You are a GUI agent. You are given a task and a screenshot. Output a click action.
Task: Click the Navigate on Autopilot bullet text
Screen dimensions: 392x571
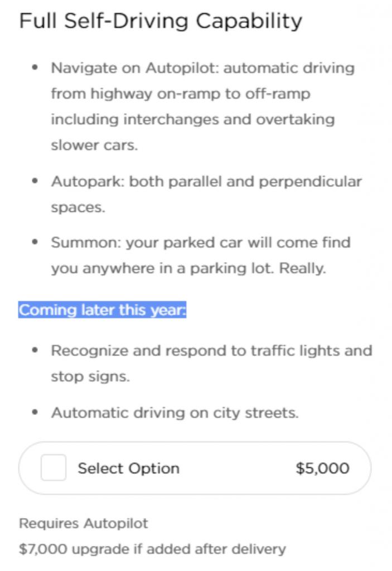coord(203,107)
